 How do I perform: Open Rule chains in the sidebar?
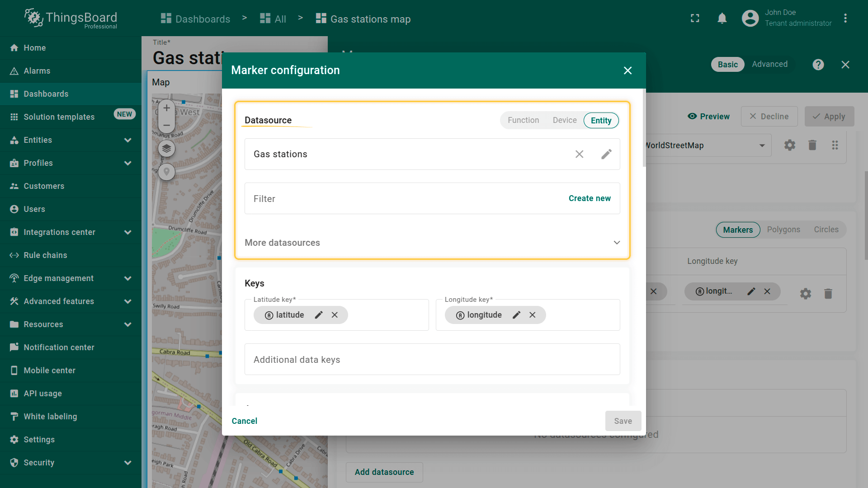click(x=45, y=255)
